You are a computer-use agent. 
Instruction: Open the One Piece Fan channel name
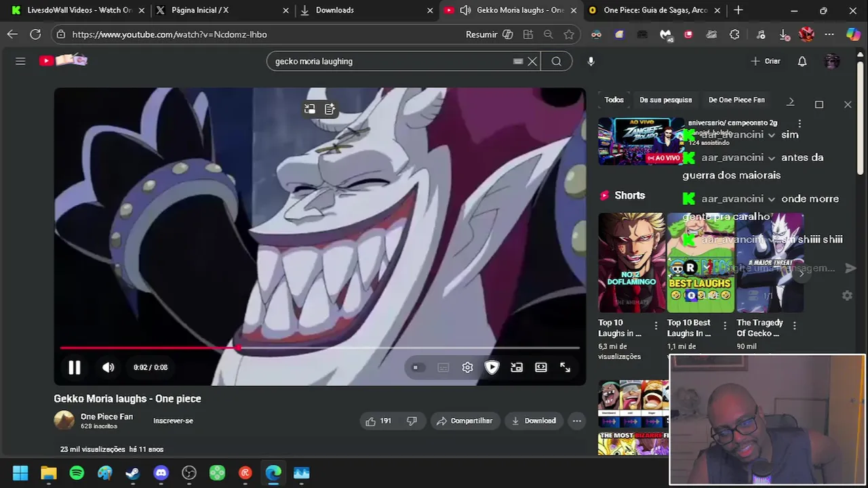tap(106, 417)
